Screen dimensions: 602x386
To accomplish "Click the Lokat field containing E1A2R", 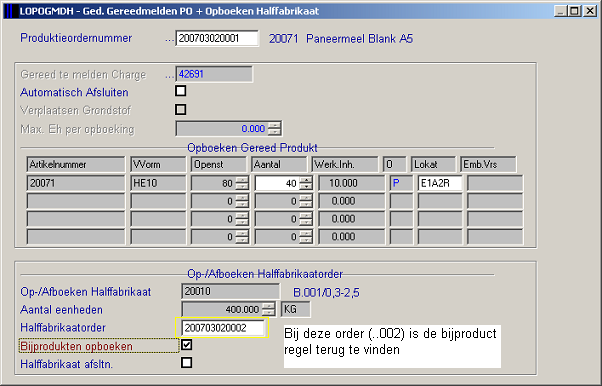I will click(x=440, y=183).
